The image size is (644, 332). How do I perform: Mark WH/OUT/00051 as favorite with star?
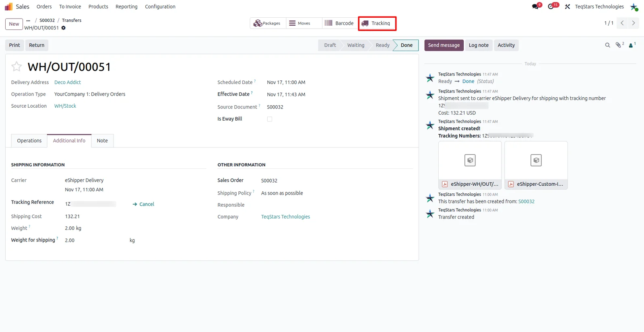point(17,66)
